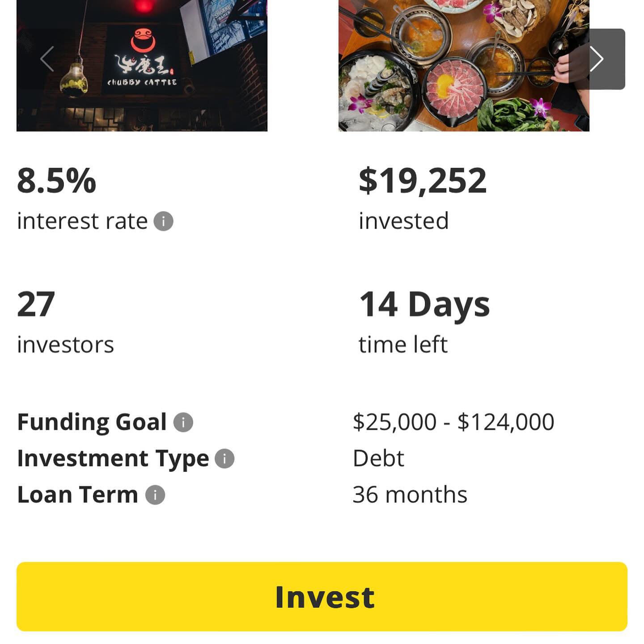This screenshot has height=644, width=644.
Task: Click the Loan Term label
Action: coord(77,495)
